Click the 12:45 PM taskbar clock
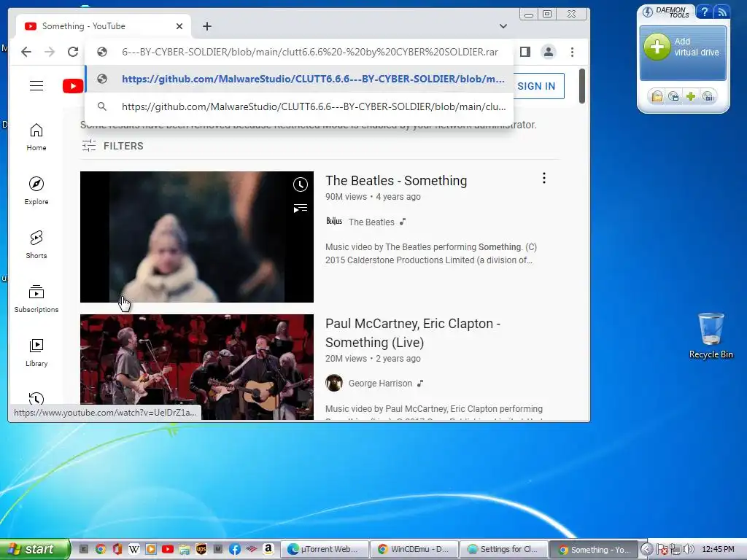The width and height of the screenshot is (747, 560). point(718,549)
